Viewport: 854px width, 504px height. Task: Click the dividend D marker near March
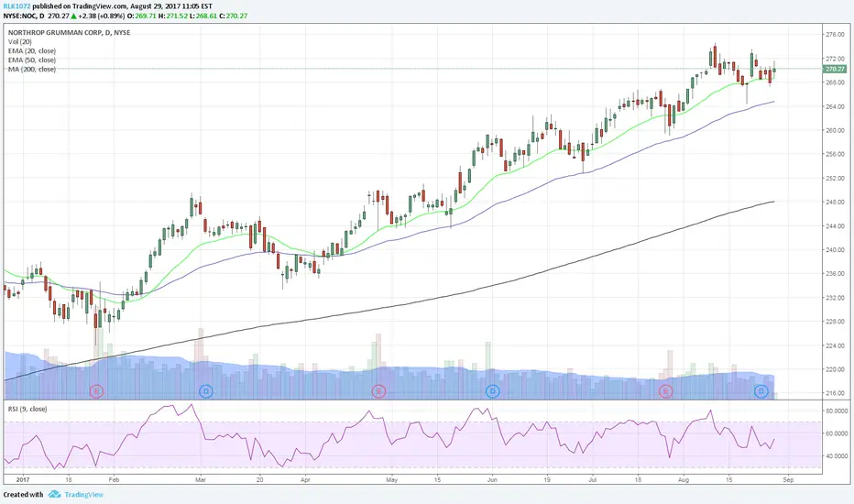[x=206, y=390]
